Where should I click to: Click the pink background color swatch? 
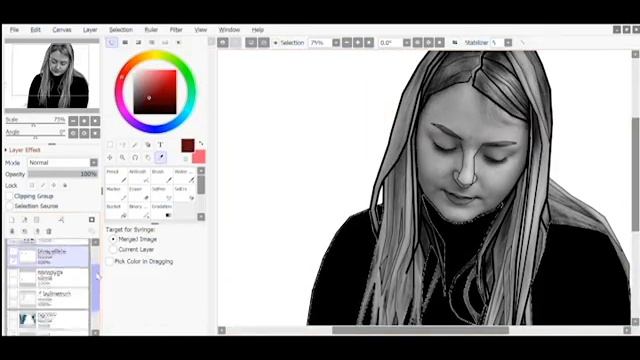point(199,157)
